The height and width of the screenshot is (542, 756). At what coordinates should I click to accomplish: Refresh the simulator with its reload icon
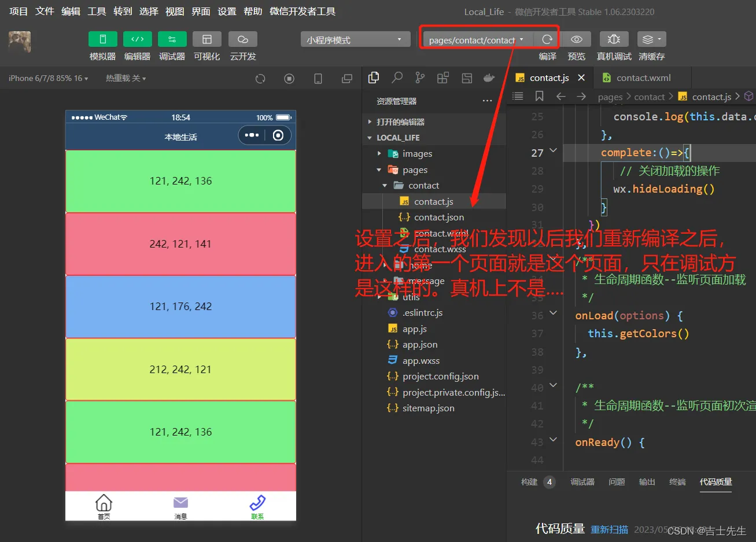click(x=260, y=79)
